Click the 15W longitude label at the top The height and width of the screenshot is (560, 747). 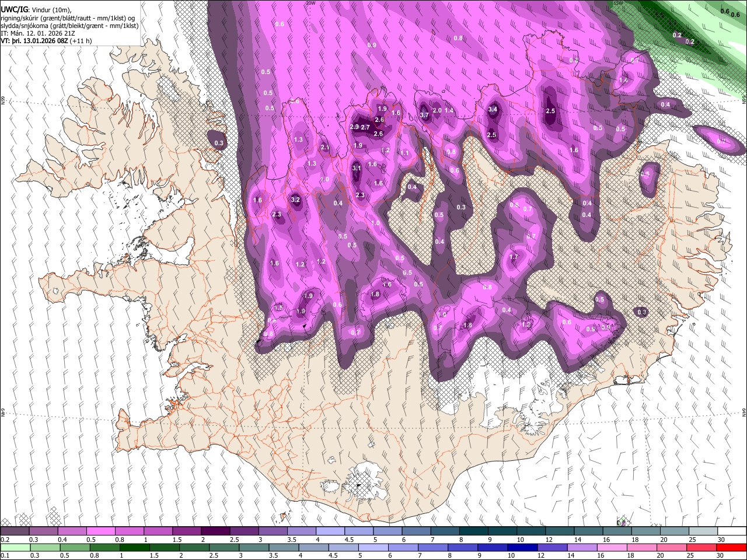(x=617, y=3)
